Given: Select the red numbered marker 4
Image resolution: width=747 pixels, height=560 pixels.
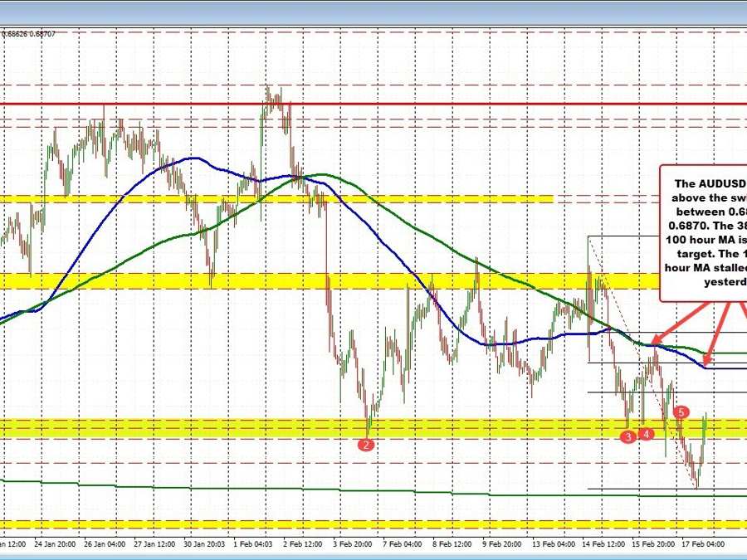Looking at the screenshot, I should [646, 432].
